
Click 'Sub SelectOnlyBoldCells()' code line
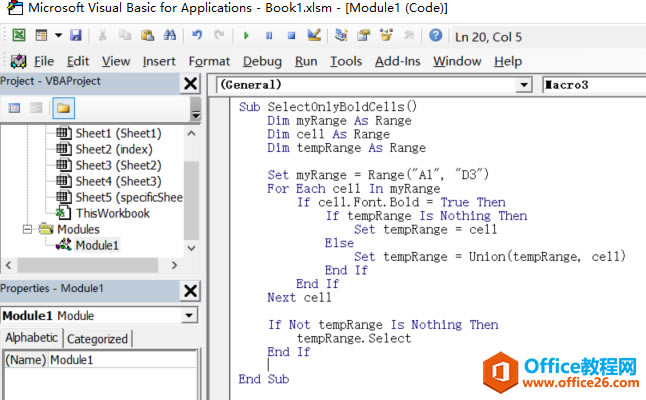(328, 107)
